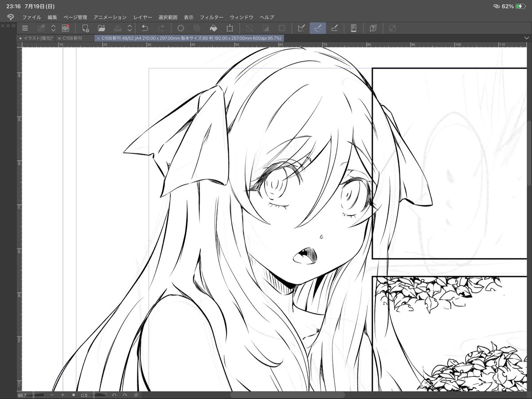Toggle Snap to special ruler

tap(317, 28)
